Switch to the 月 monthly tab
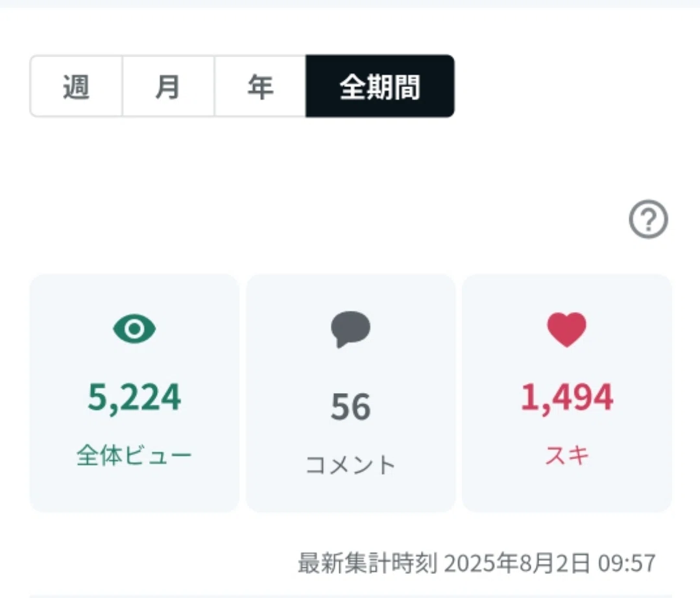This screenshot has width=700, height=598. coord(168,86)
